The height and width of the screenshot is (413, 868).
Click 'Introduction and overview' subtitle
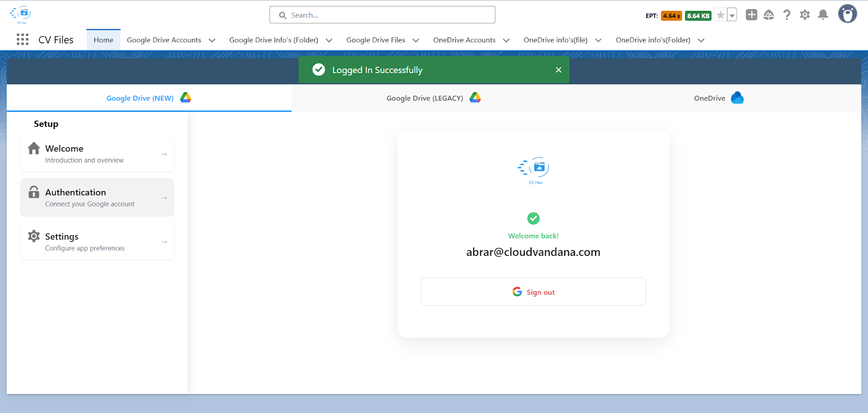[x=84, y=160]
